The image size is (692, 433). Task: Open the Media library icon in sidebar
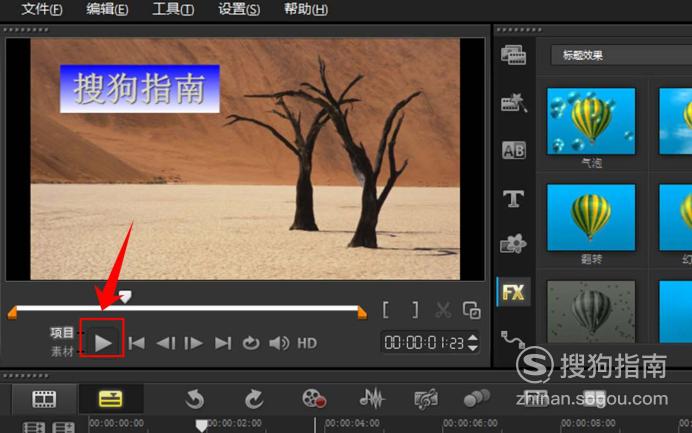(513, 55)
